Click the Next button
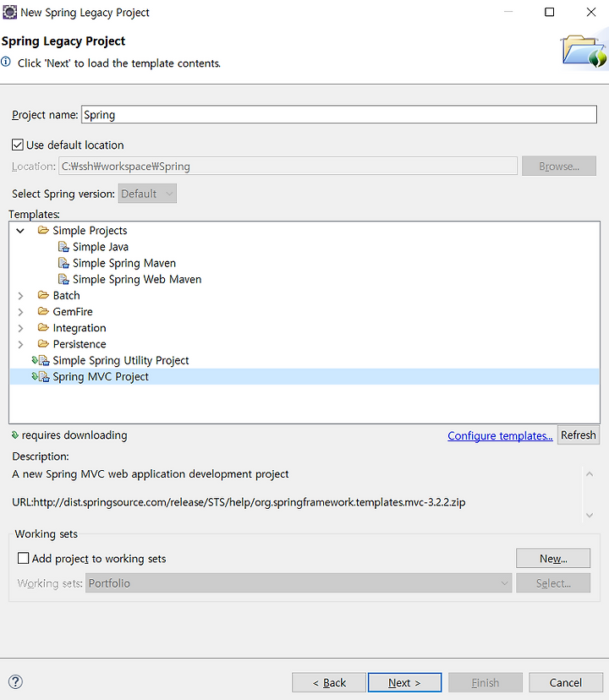609x700 pixels. 405,682
